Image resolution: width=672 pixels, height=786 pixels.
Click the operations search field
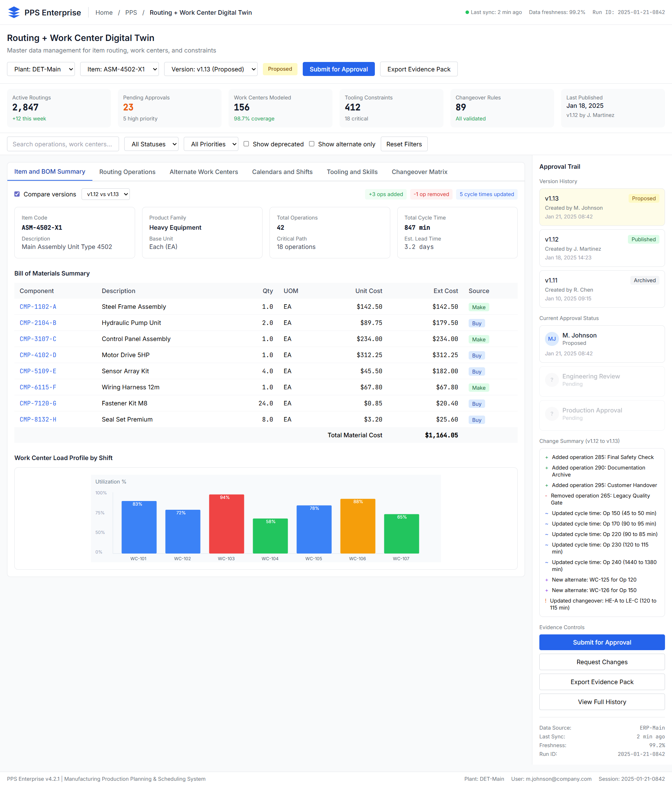(x=63, y=144)
